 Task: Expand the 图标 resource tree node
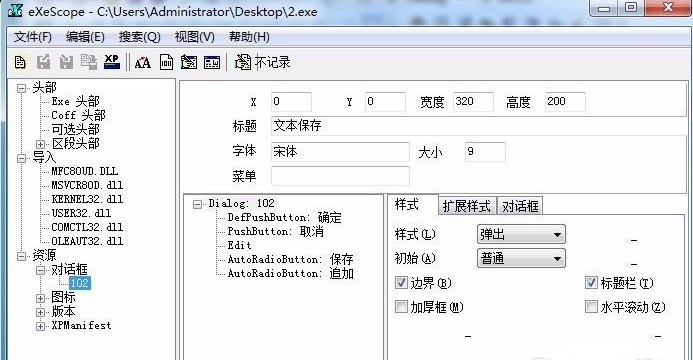[x=40, y=298]
